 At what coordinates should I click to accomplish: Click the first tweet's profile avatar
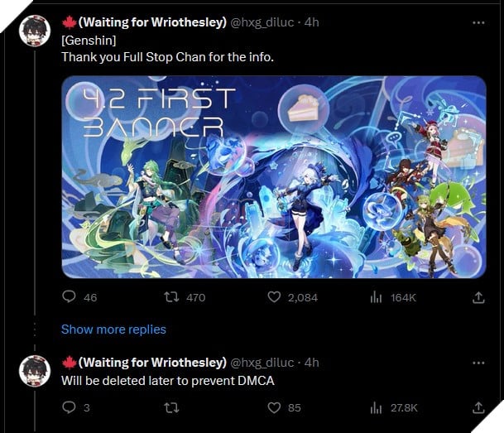click(x=36, y=31)
